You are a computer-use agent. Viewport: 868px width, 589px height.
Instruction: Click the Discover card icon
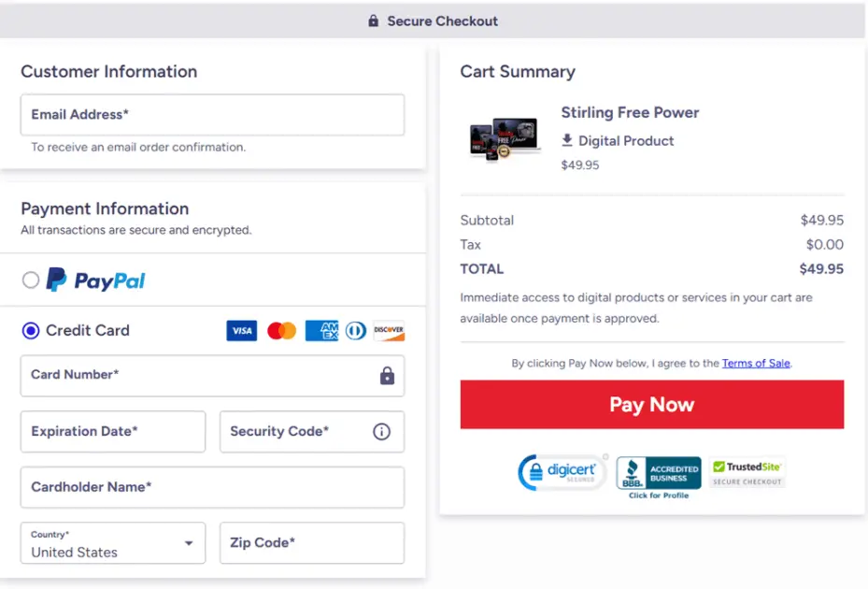pyautogui.click(x=389, y=331)
